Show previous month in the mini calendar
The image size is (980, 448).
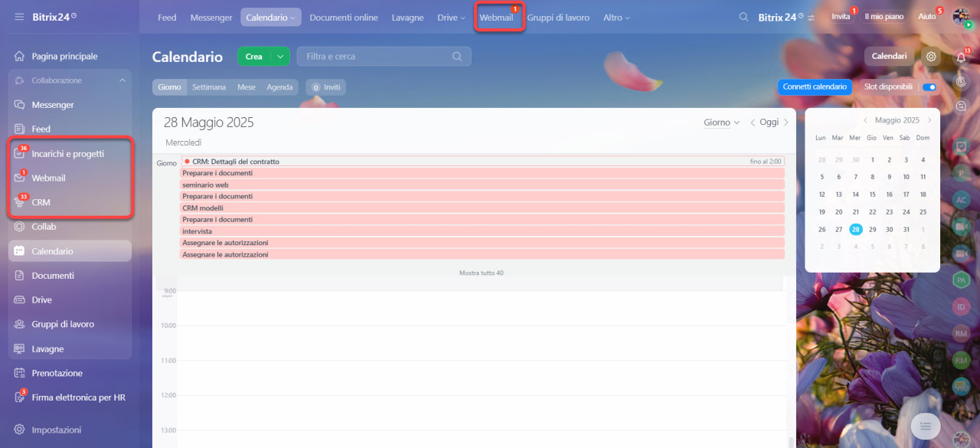[865, 120]
